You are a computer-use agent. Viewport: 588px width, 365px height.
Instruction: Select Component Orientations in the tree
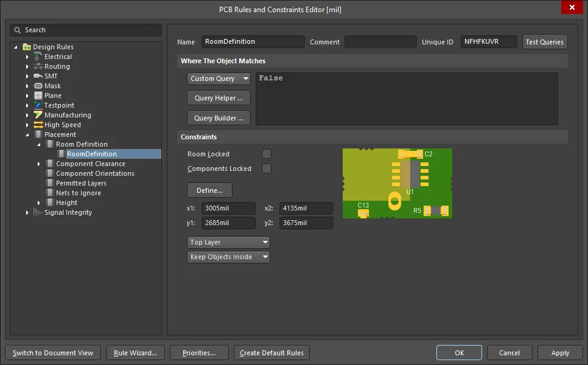[x=95, y=173]
